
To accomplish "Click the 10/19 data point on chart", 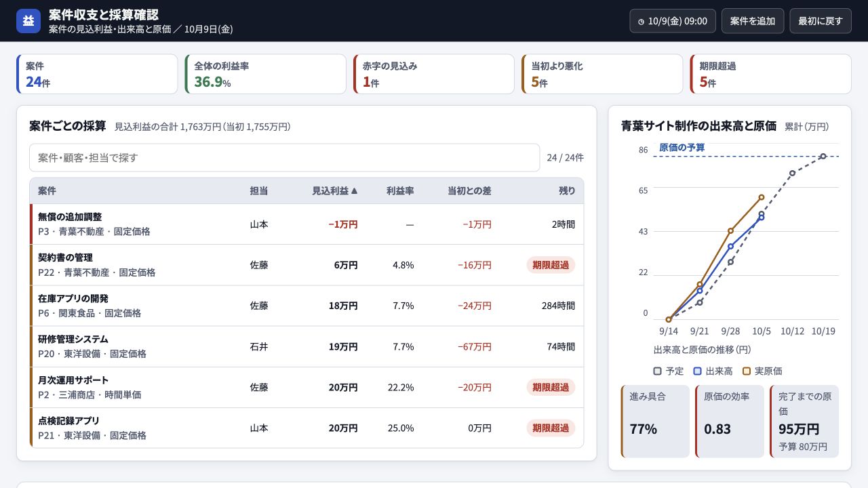I will click(x=823, y=156).
